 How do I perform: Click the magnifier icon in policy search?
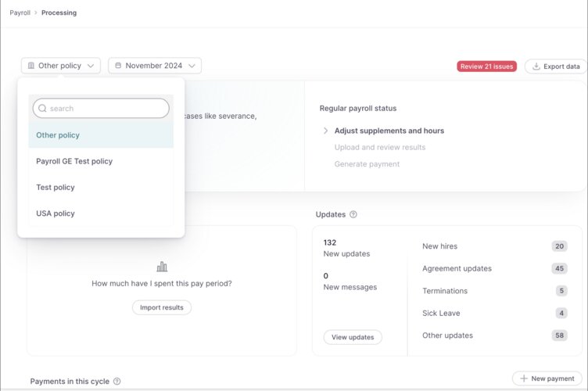pyautogui.click(x=42, y=109)
